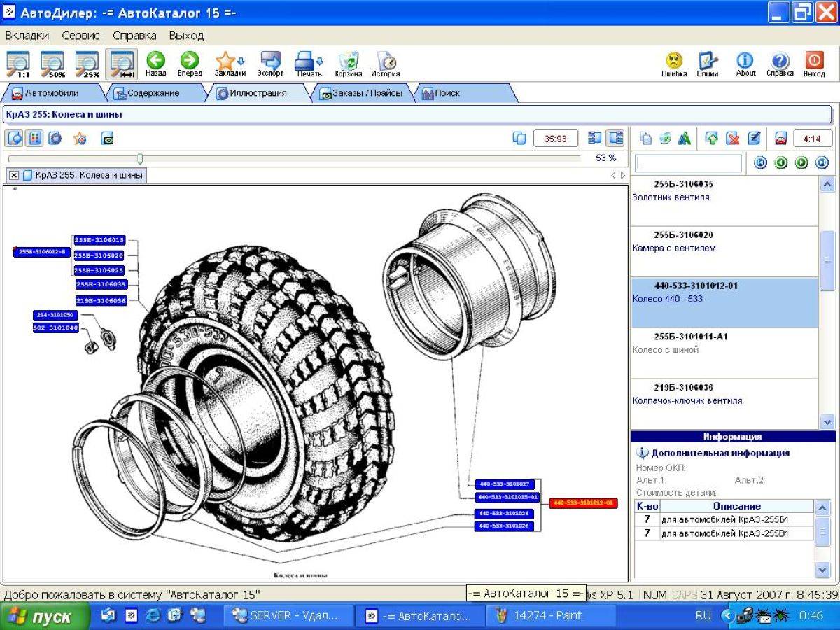Click the green refresh icon in parts panel

665,139
